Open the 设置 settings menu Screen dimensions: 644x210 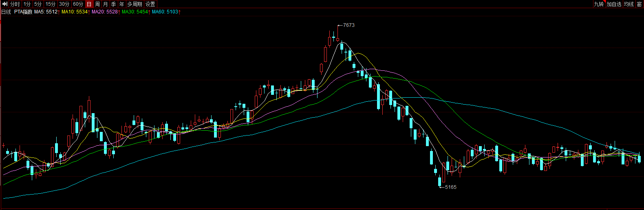(x=150, y=4)
